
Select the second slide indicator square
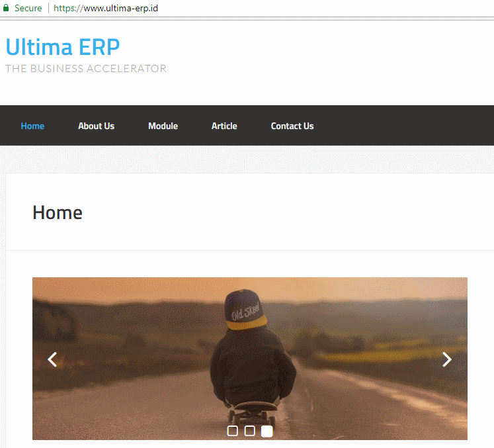coord(249,431)
